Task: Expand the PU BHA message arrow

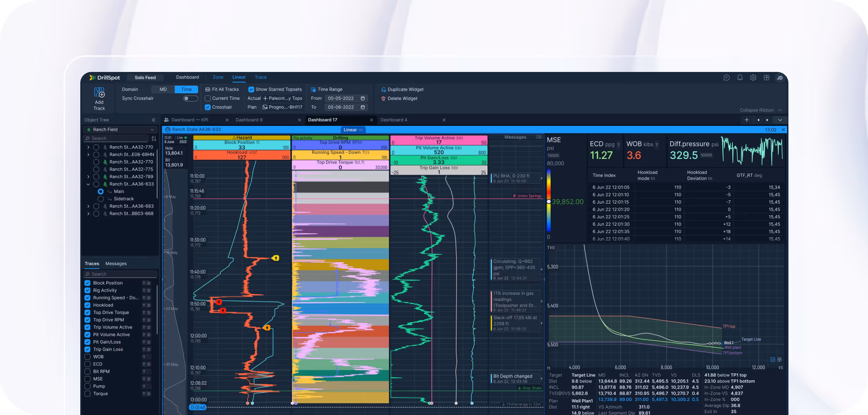Action: tap(541, 178)
